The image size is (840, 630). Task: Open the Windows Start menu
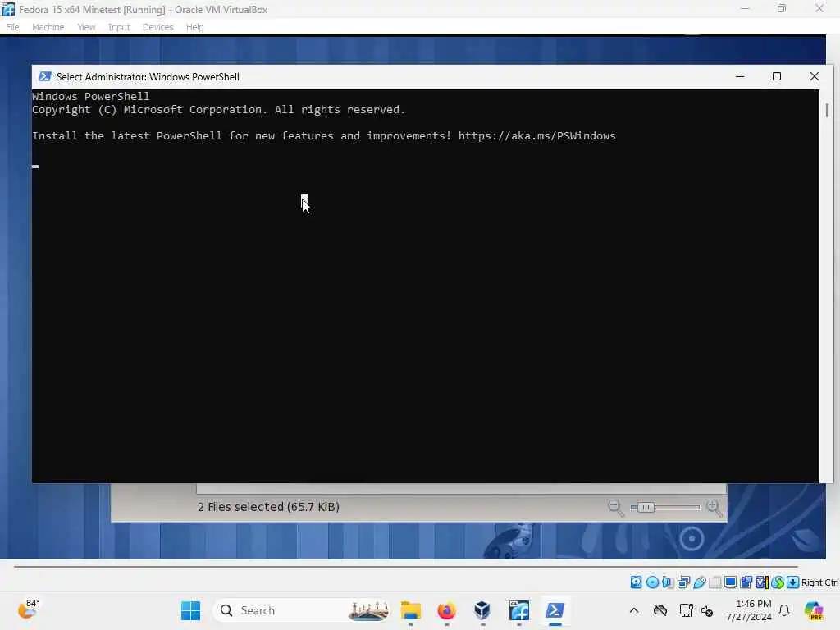(190, 610)
